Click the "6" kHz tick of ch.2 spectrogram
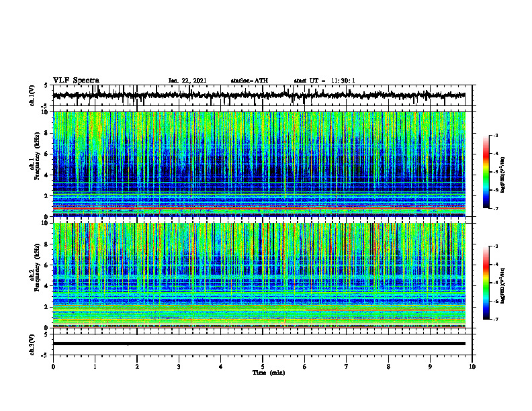This screenshot has width=532, height=411. coord(47,265)
